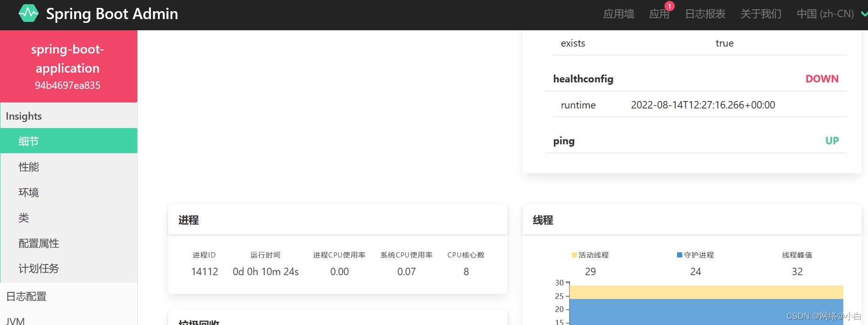
Task: Expand the 中国 (zh-CN) language dropdown arrow
Action: (x=864, y=14)
